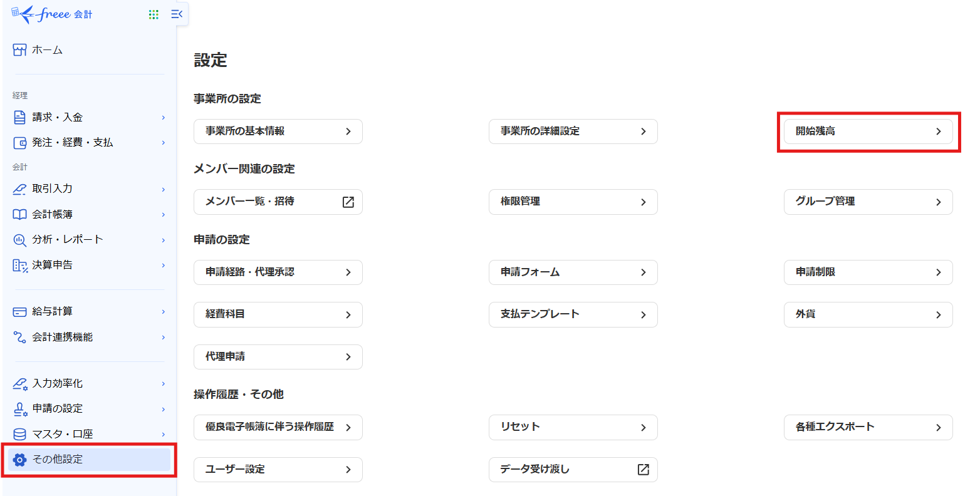Collapse the sidebar with the hamburger icon
The image size is (980, 496).
click(x=177, y=14)
